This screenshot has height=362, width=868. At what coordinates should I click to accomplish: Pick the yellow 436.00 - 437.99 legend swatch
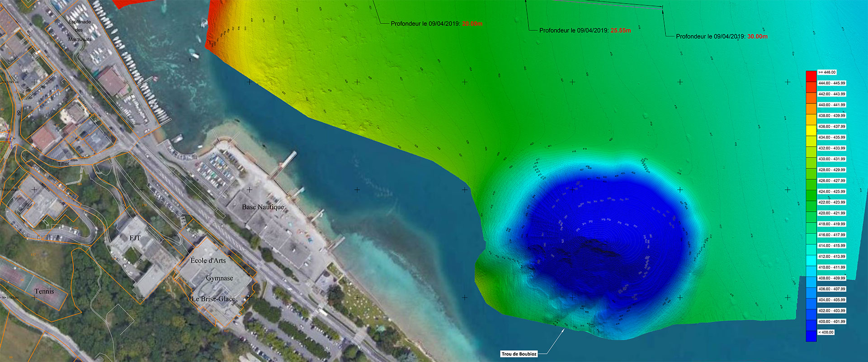coord(811,130)
